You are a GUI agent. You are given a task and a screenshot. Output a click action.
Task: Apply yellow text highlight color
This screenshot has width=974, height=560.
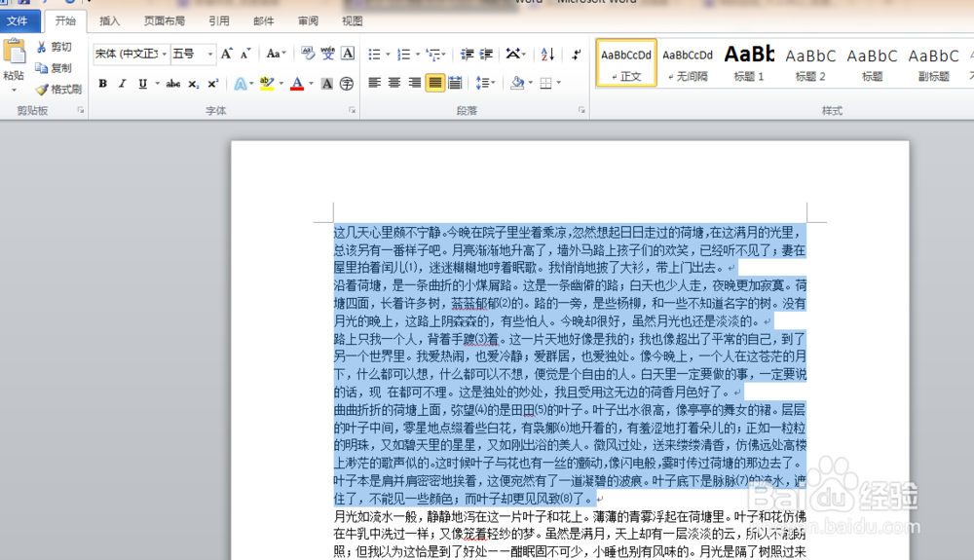[x=267, y=83]
